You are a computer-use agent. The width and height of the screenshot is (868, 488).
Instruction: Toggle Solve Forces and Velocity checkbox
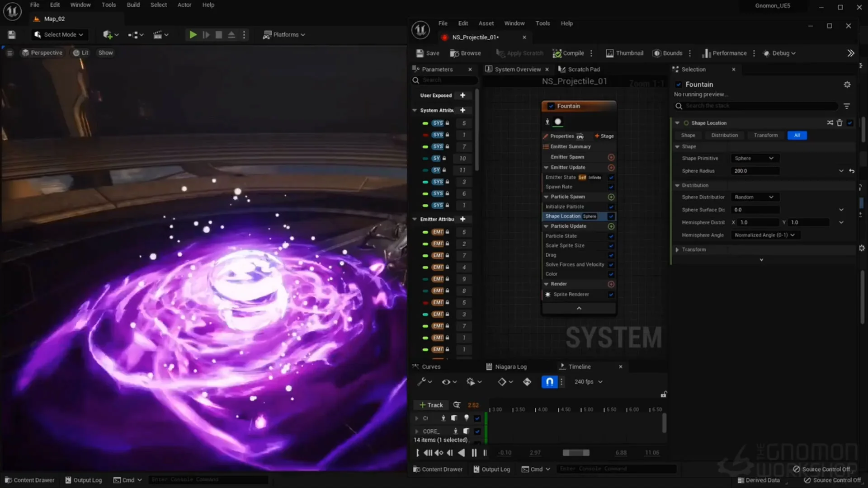(611, 265)
